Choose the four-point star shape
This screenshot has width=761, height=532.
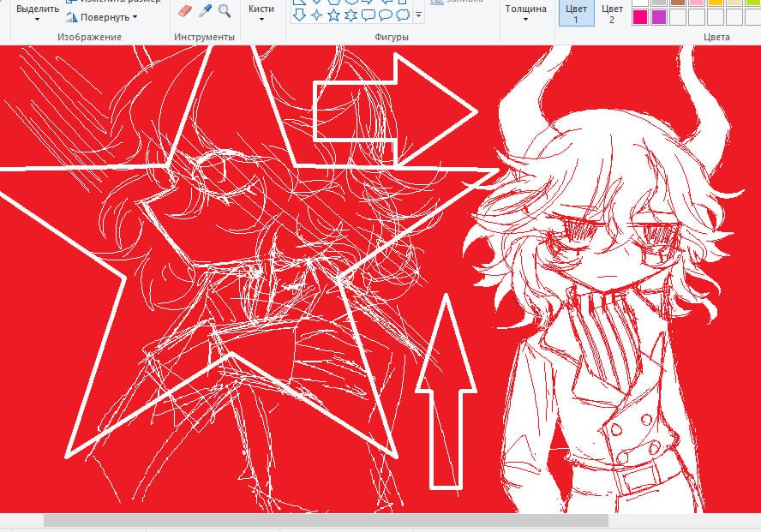[316, 15]
